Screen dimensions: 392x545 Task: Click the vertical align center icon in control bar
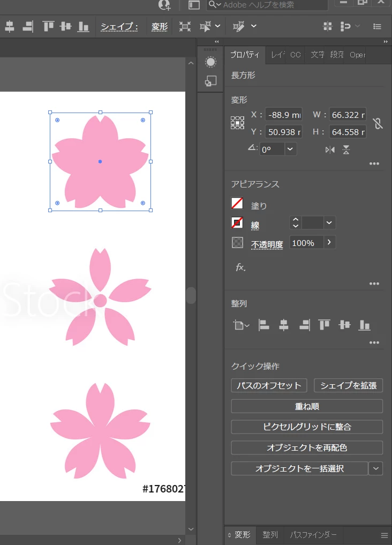[65, 26]
